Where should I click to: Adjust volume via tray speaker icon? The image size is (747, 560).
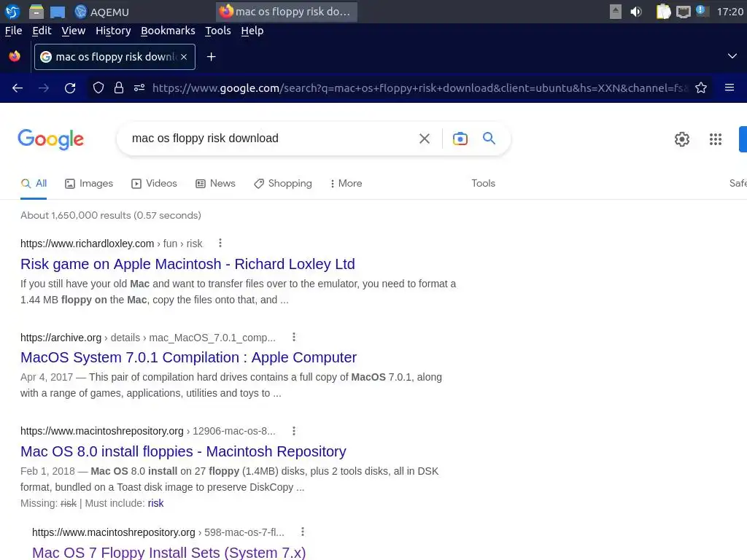636,12
